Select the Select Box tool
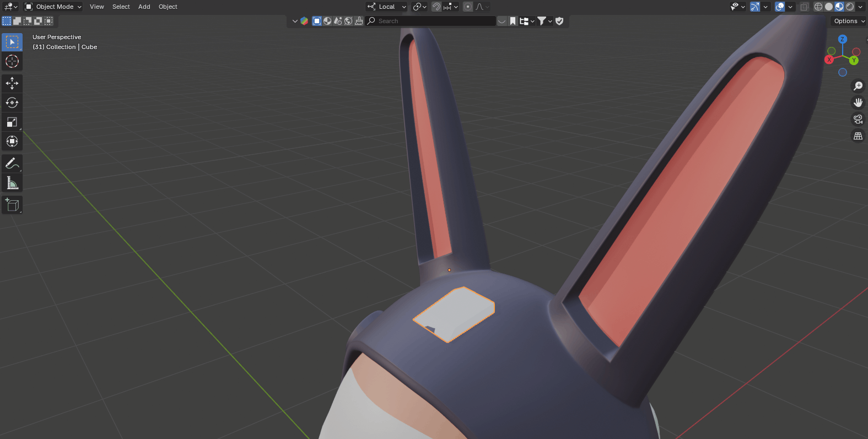This screenshot has height=439, width=868. [12, 42]
